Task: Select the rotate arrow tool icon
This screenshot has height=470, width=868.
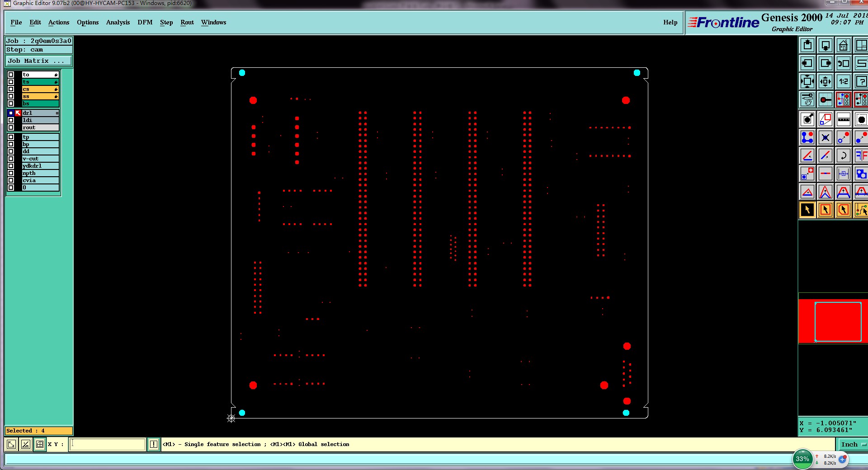Action: [843, 155]
